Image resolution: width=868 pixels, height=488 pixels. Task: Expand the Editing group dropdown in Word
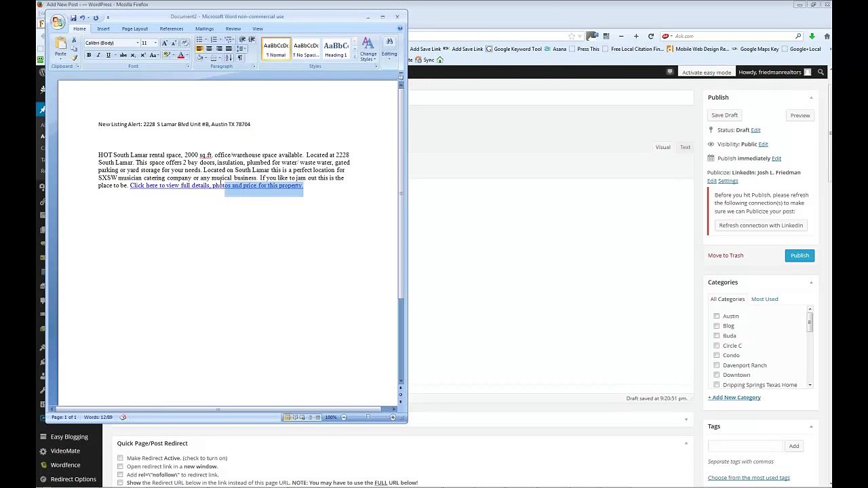(x=389, y=49)
